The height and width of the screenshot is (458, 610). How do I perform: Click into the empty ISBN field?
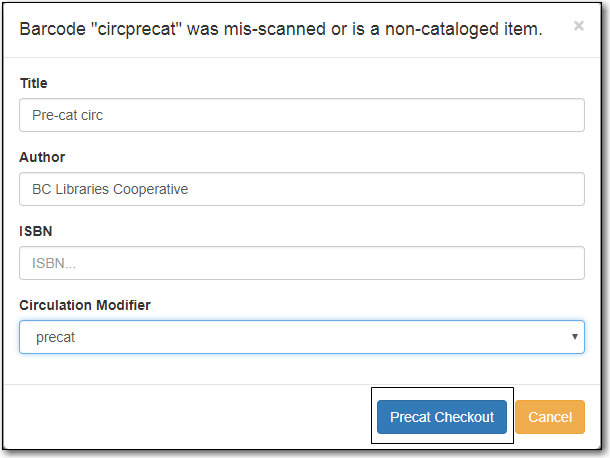(302, 263)
